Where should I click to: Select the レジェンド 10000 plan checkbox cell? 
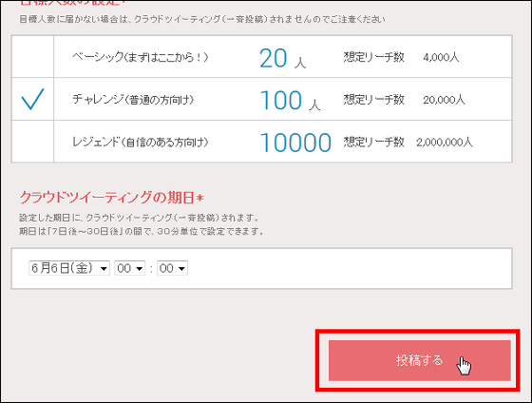[32, 142]
